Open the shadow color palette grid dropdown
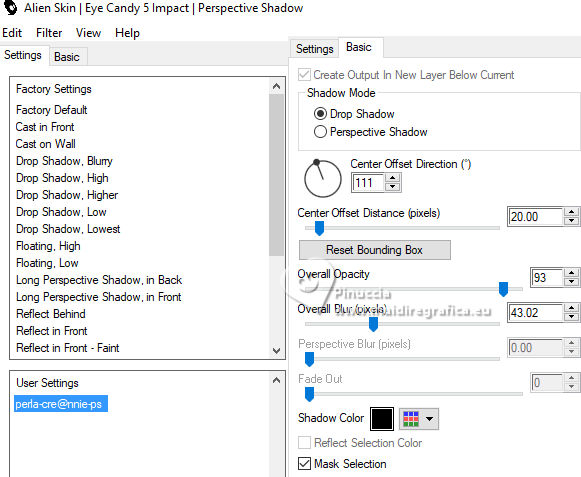 [x=419, y=419]
